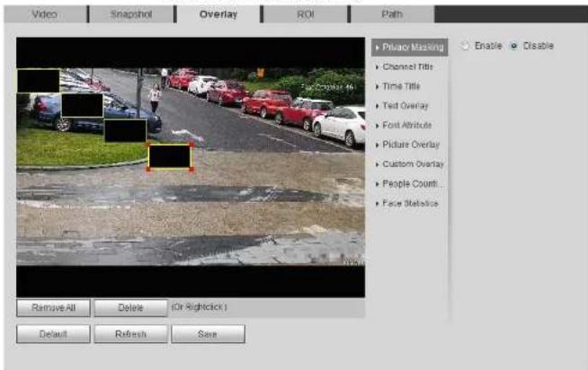588x370 pixels.
Task: Click the Delete button
Action: [x=130, y=308]
